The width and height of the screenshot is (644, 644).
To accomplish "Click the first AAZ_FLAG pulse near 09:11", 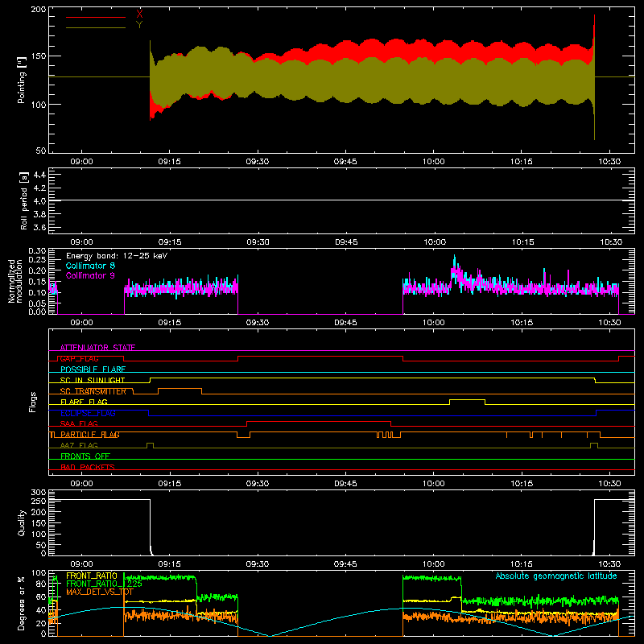I will (150, 444).
